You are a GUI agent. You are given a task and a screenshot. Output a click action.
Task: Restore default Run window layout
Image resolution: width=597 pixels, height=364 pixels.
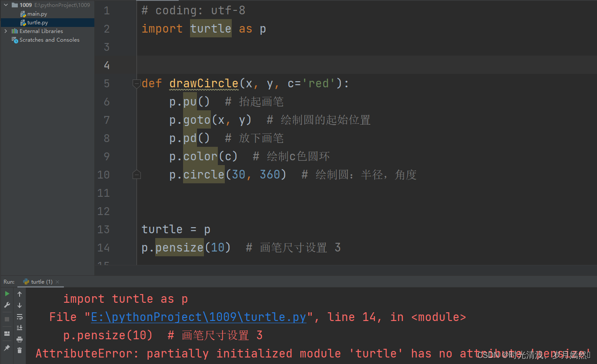7,333
